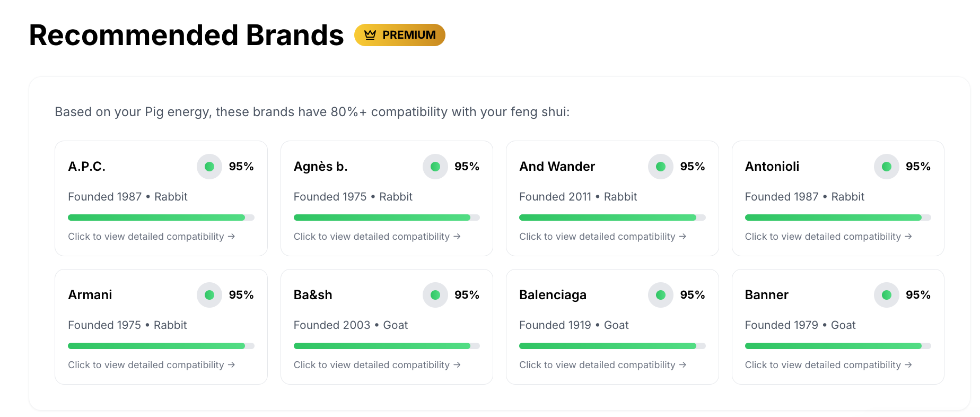Click the crown icon in Premium badge
The height and width of the screenshot is (417, 980).
[x=370, y=35]
